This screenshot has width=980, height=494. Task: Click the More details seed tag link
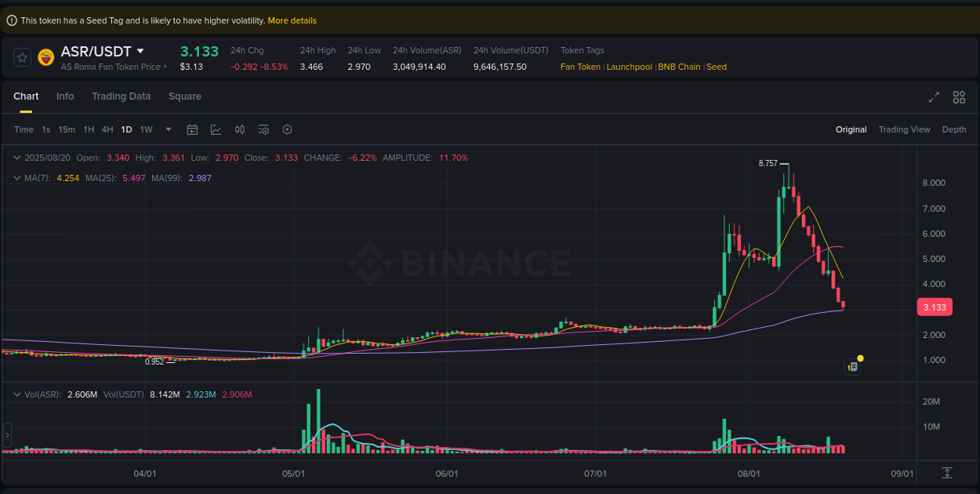tap(292, 20)
